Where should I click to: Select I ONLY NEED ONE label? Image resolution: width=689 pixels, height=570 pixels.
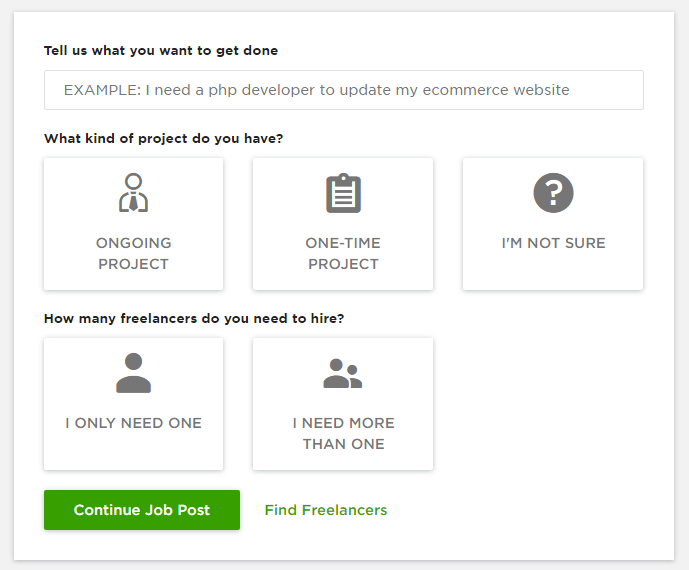[x=134, y=423]
